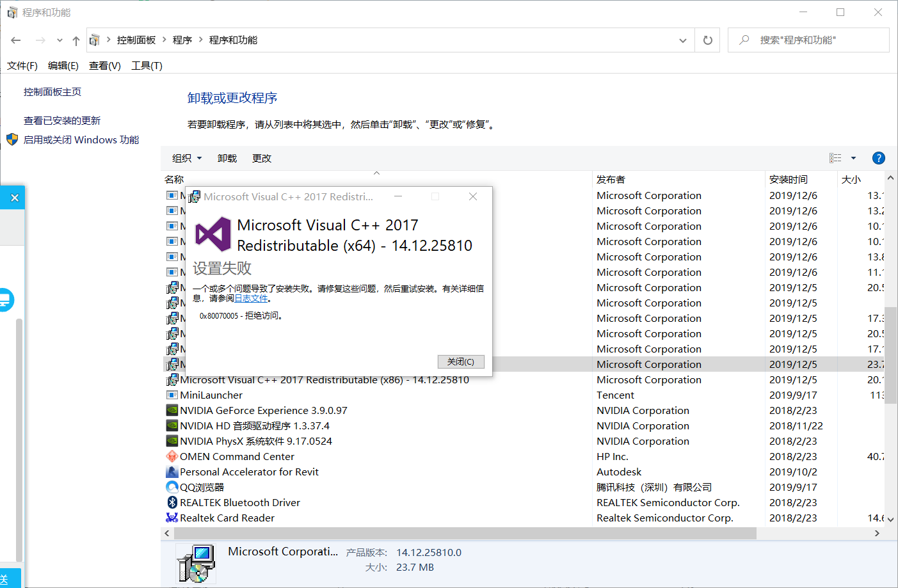Open recent locations dropdown arrow
The width and height of the screenshot is (898, 588).
(x=60, y=40)
